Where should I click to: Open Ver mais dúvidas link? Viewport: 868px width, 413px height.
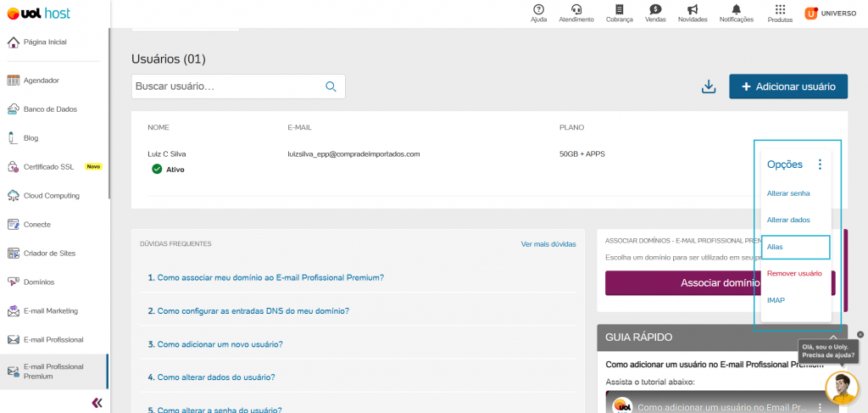[548, 243]
